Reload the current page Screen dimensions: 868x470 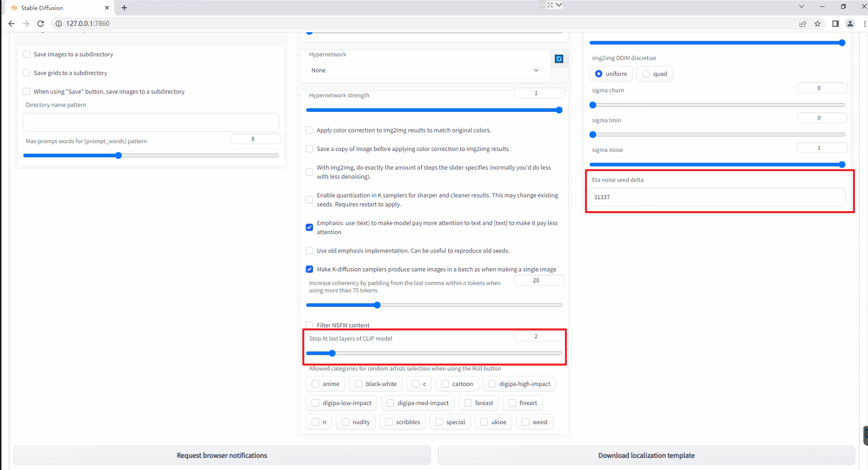41,23
